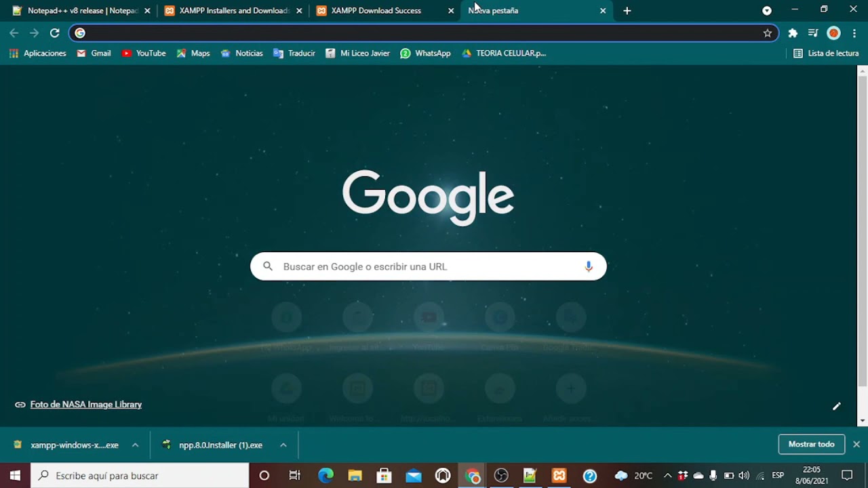Show hidden system tray icons
Viewport: 868px width, 488px height.
click(x=667, y=476)
